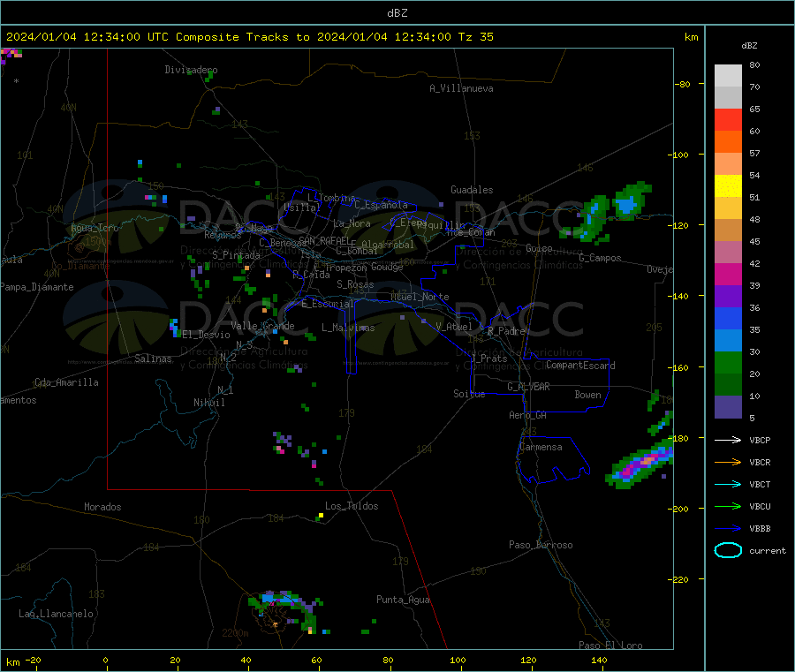Click the blue VBBB arrow in legend

tap(728, 529)
